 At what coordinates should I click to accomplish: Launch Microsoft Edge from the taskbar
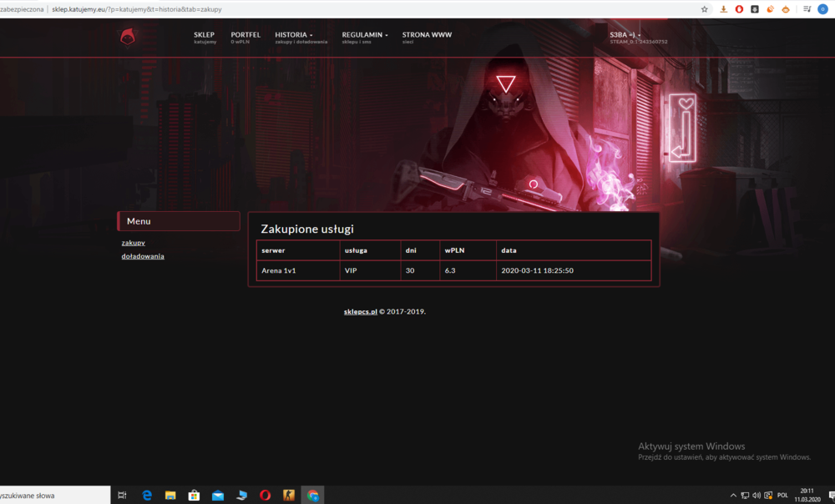pos(147,495)
